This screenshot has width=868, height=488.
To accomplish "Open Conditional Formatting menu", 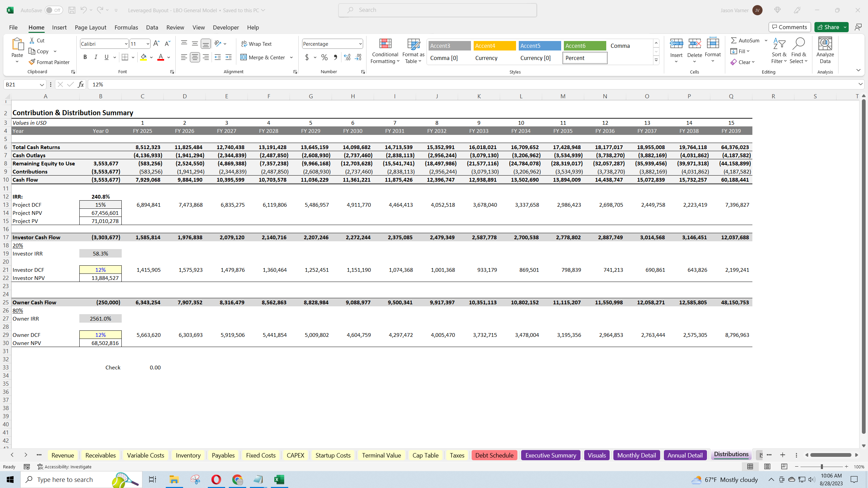I will (385, 51).
